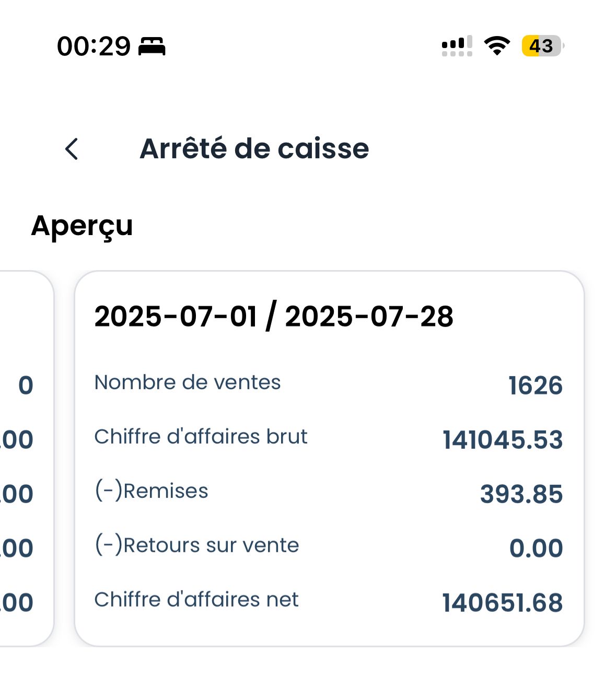Viewport: 616px width, 698px height.
Task: Tap Chiffre d'affaires net label
Action: click(x=196, y=600)
